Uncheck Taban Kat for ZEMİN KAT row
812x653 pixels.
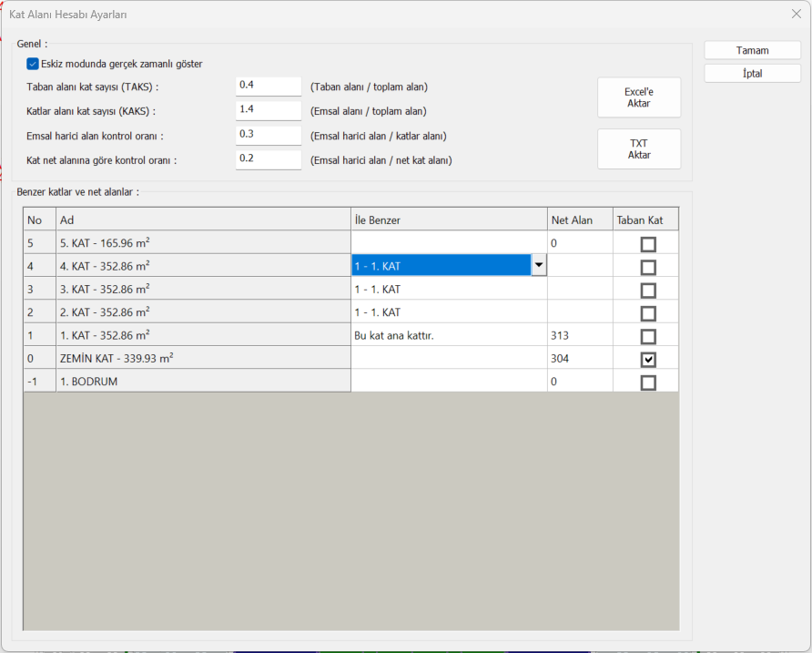coord(647,359)
